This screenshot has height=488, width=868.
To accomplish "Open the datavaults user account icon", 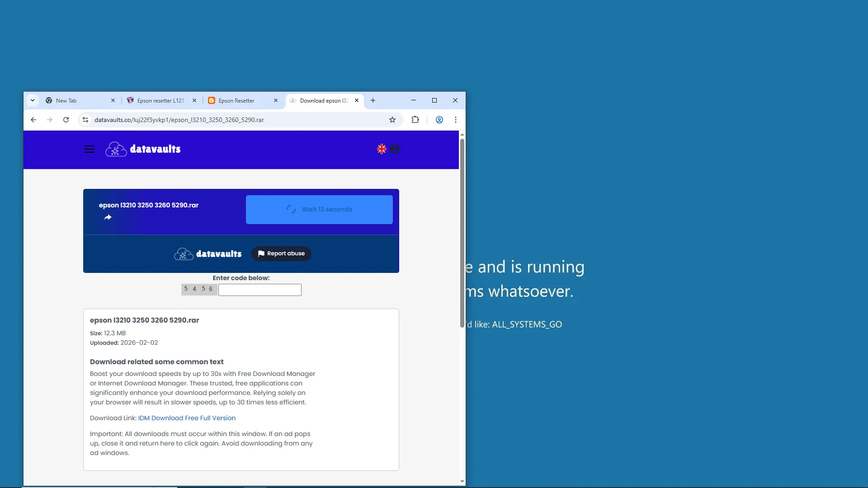I will tap(395, 149).
